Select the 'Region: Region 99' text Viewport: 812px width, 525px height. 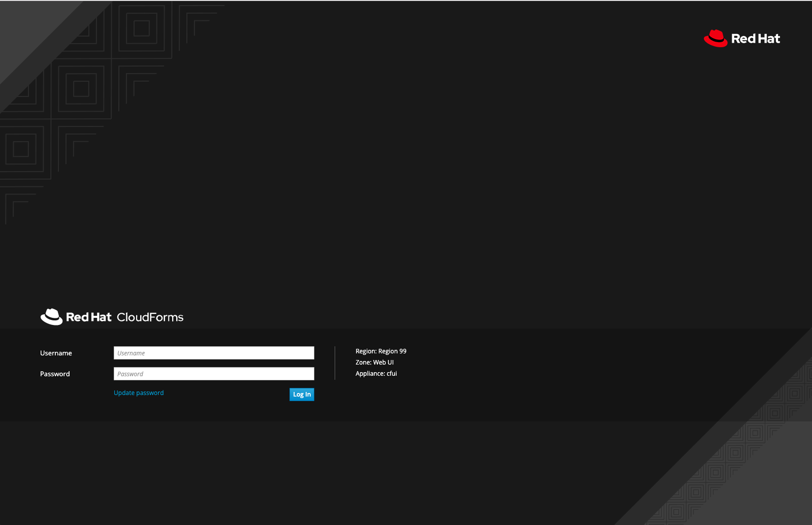coord(381,351)
